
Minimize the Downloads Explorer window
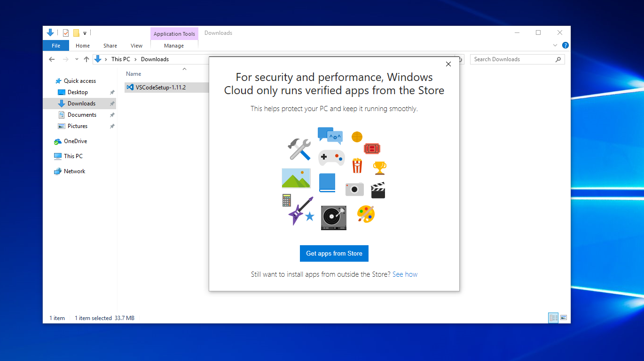(x=517, y=32)
